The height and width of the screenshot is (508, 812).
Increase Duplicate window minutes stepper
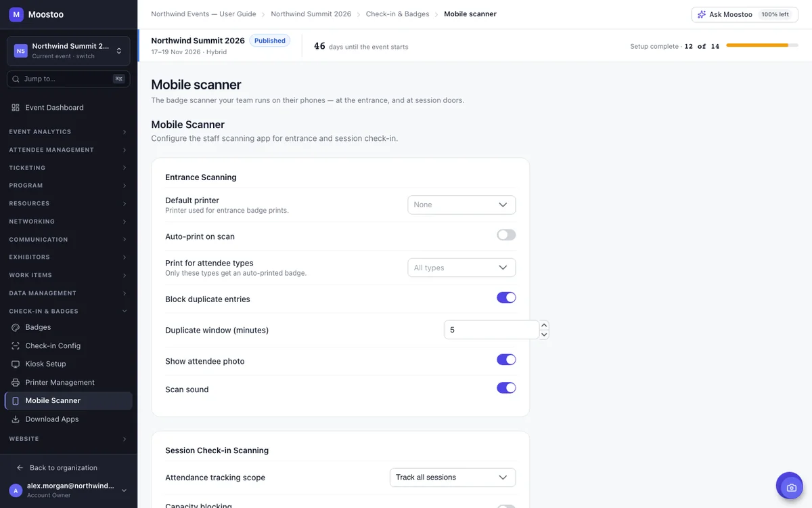pos(545,325)
